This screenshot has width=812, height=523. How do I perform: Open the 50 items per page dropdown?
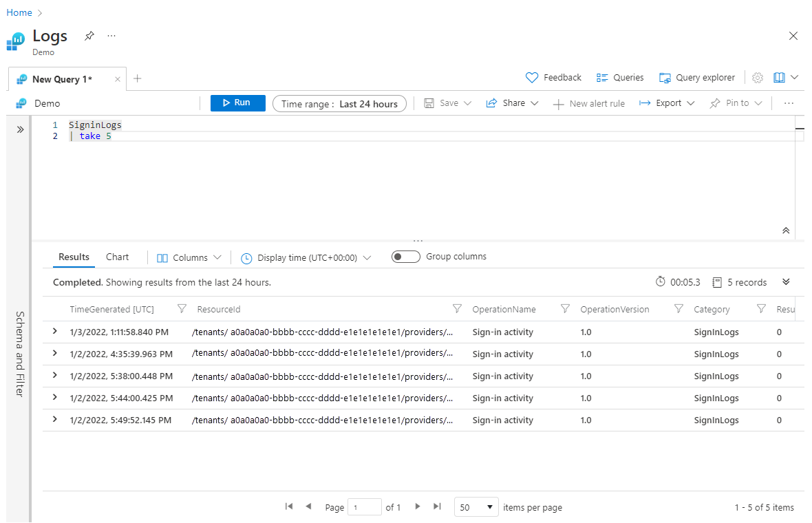pyautogui.click(x=476, y=507)
